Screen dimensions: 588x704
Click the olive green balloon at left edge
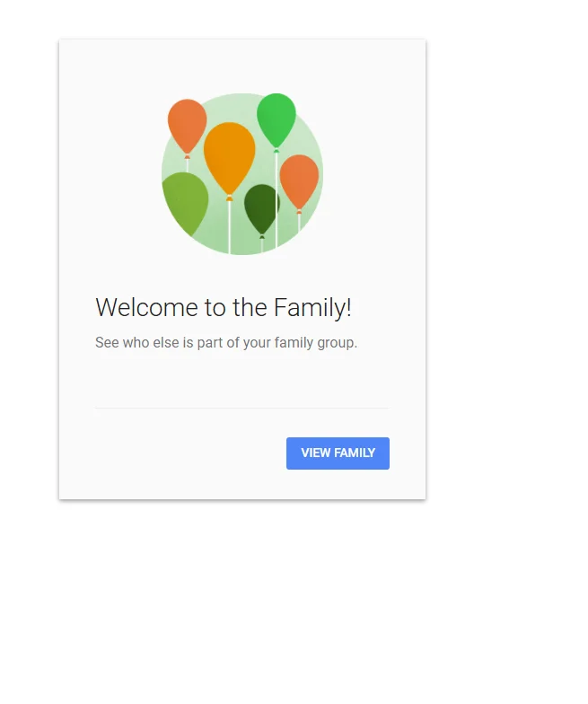185,202
